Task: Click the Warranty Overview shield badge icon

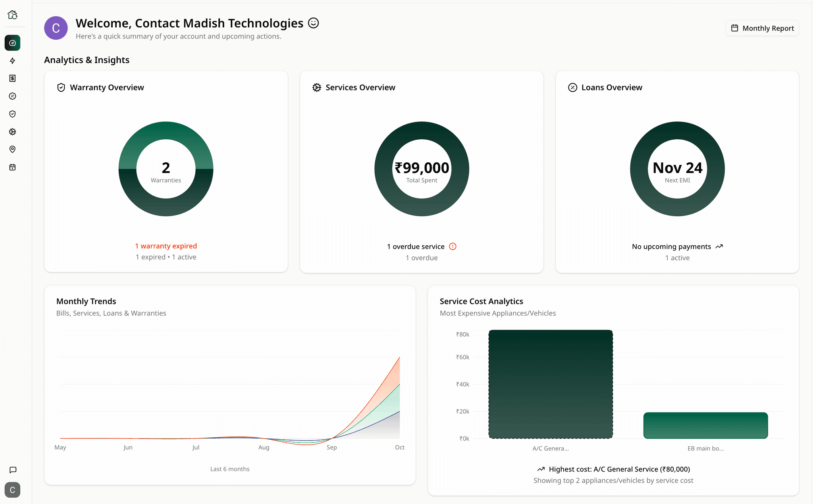Action: point(61,87)
